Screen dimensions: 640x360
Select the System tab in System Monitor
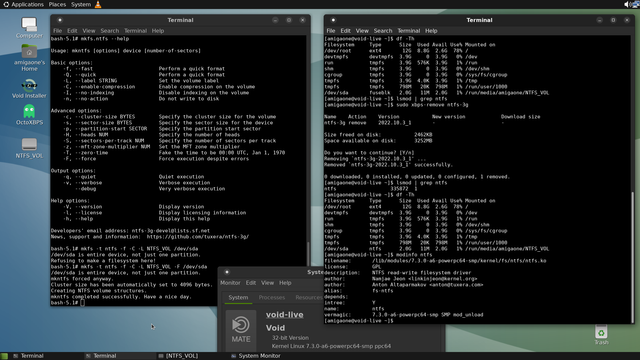pos(238,298)
